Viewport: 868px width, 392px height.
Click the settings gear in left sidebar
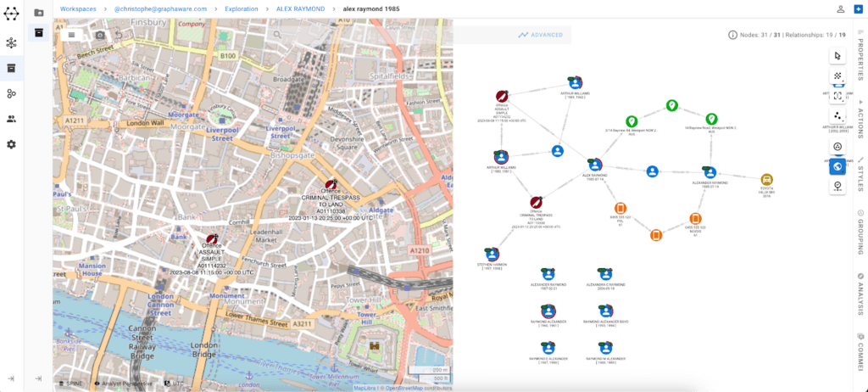pos(12,145)
